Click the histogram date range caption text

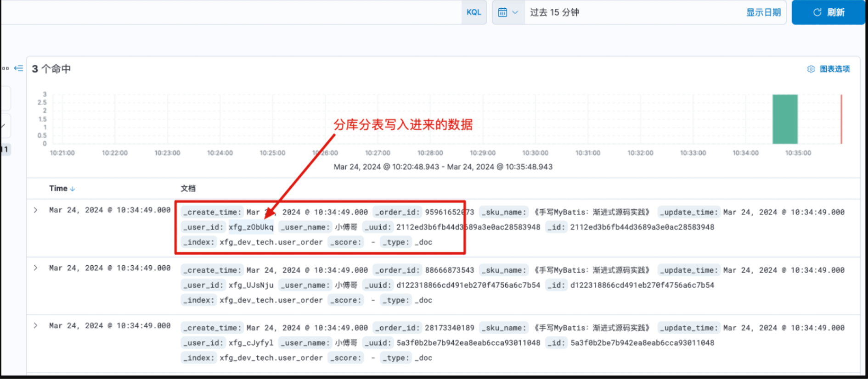pyautogui.click(x=443, y=167)
